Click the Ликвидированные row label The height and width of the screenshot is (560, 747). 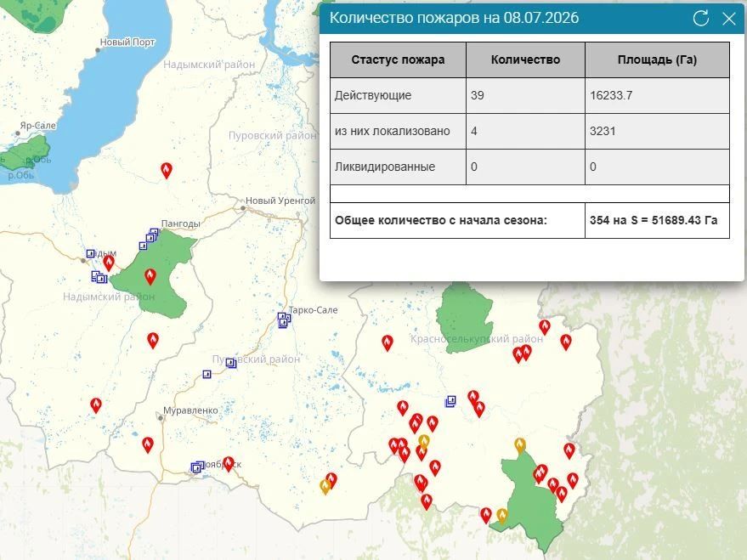coord(385,167)
